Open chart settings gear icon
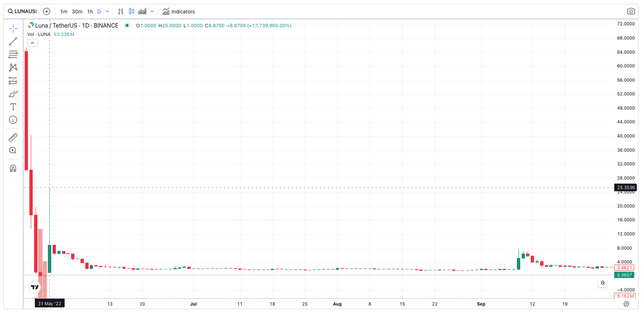Viewport: 644px width, 315px height. [626, 304]
